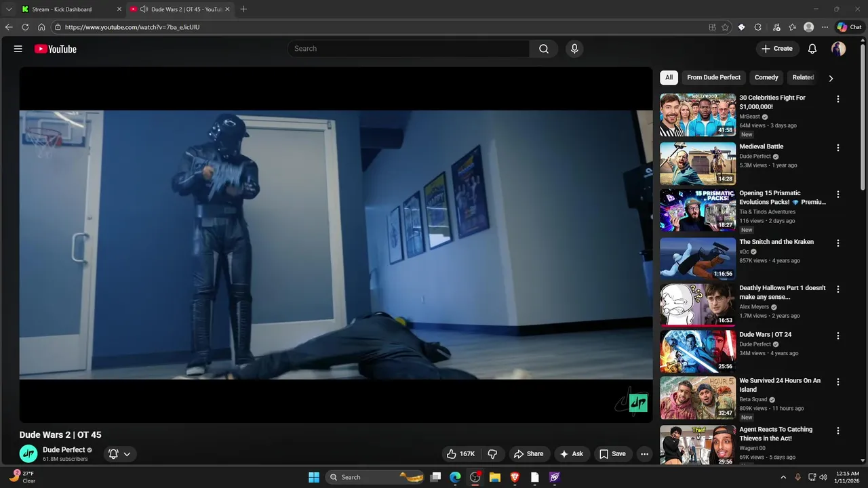Open browser extensions puzzle icon
Image resolution: width=868 pixels, height=488 pixels.
point(757,27)
